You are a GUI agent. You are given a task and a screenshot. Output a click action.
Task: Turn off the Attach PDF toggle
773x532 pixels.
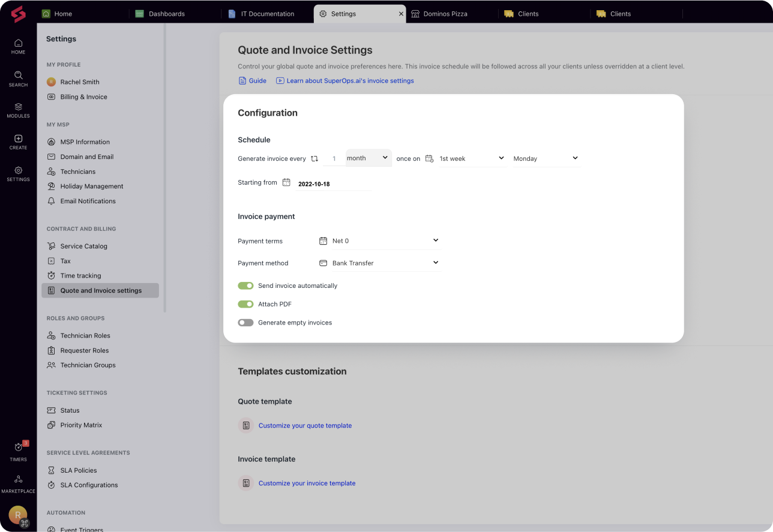(x=245, y=304)
